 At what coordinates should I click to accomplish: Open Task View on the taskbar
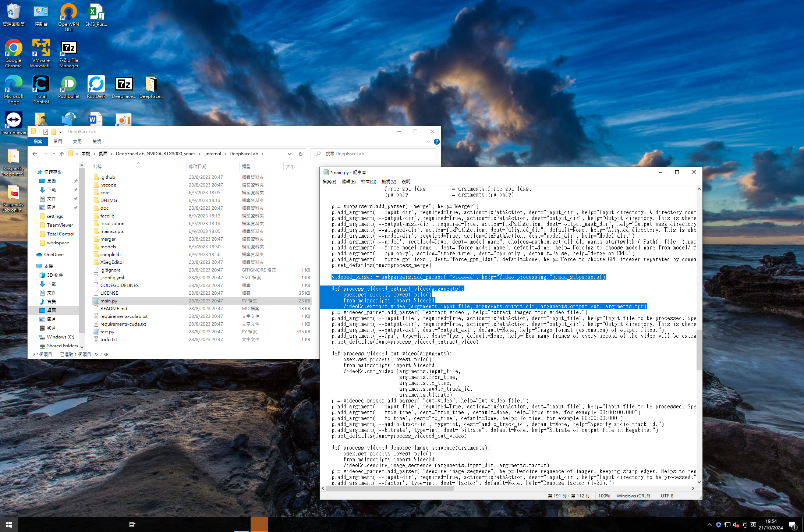pyautogui.click(x=132, y=525)
